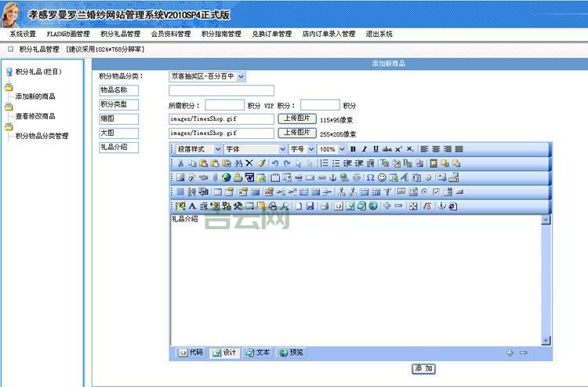This screenshot has height=387, width=588.
Task: Click the Italic formatting icon
Action: [365, 149]
